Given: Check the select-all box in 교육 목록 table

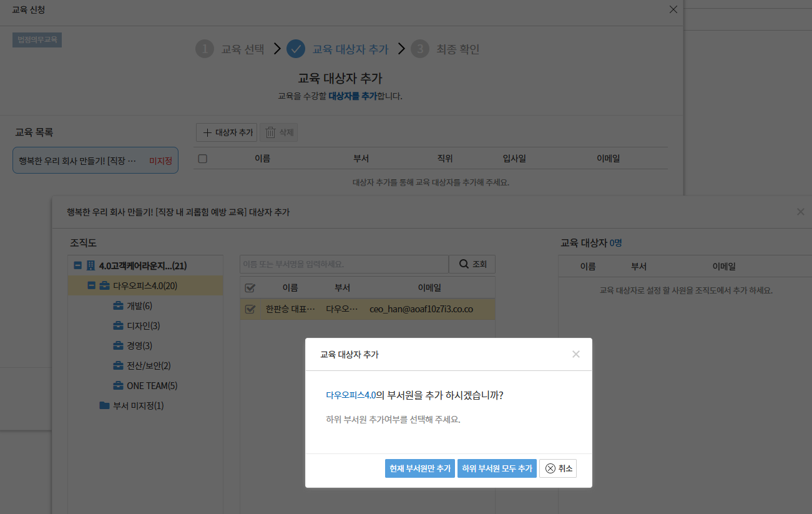Looking at the screenshot, I should pos(202,159).
